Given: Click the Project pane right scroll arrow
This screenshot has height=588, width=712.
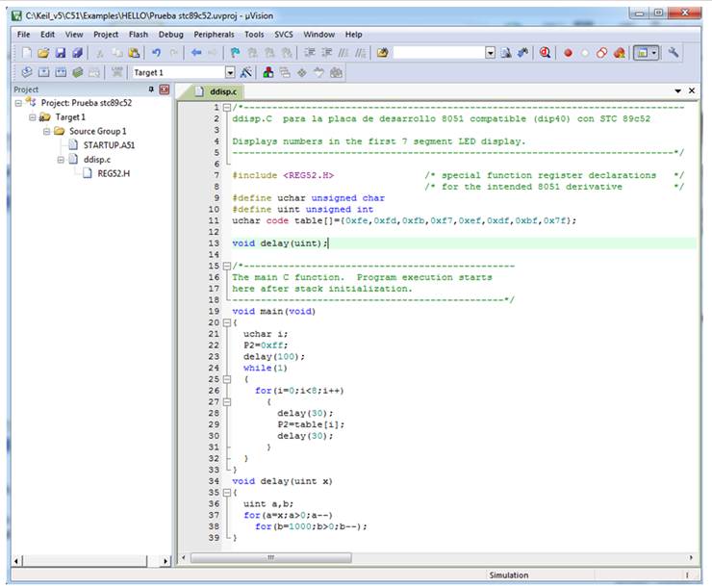Looking at the screenshot, I should (165, 561).
